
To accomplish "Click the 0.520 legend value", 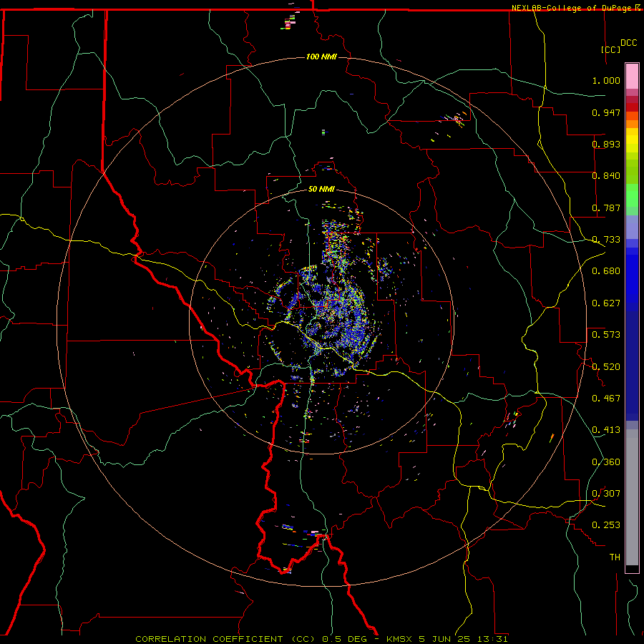I will 606,367.
